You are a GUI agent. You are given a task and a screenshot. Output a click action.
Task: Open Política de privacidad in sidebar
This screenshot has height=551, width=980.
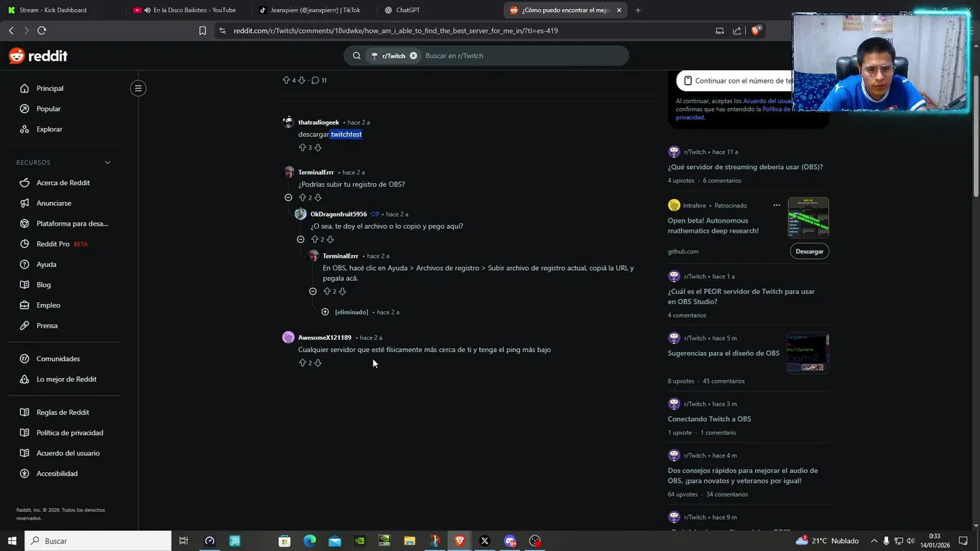pos(70,433)
